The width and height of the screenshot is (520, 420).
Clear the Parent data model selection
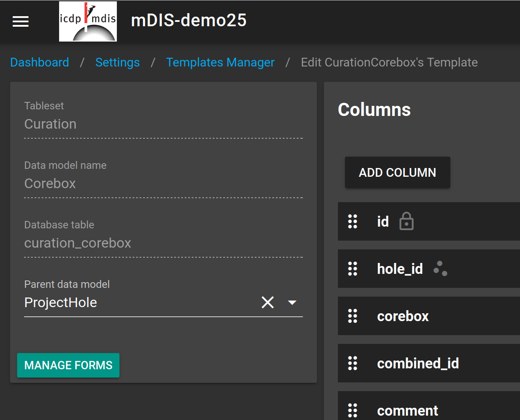[x=267, y=302]
